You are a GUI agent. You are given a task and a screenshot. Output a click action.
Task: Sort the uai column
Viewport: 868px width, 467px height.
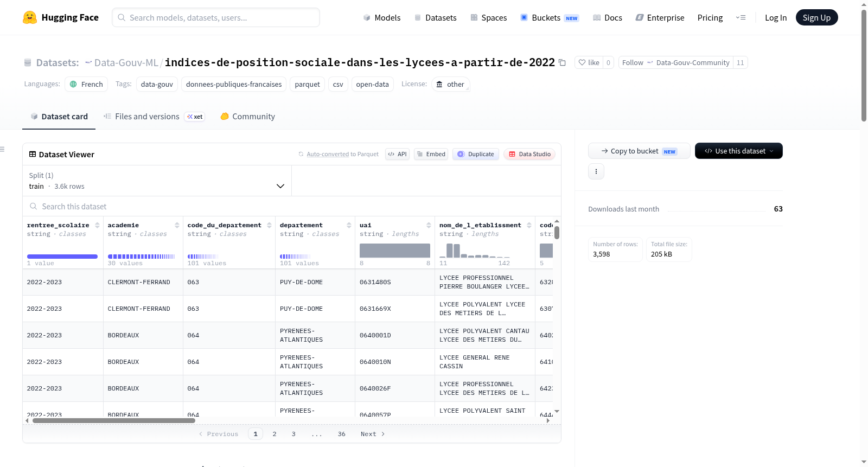429,225
